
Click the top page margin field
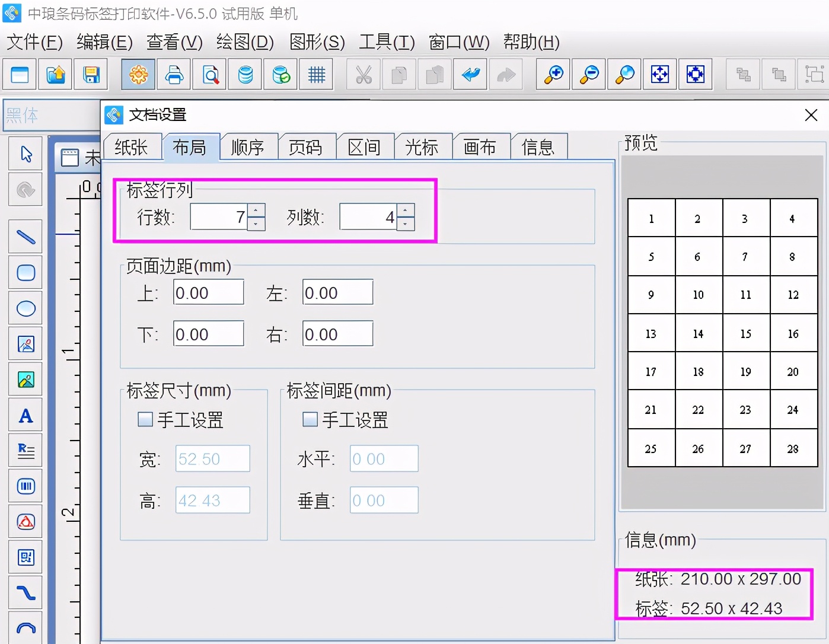(x=208, y=292)
